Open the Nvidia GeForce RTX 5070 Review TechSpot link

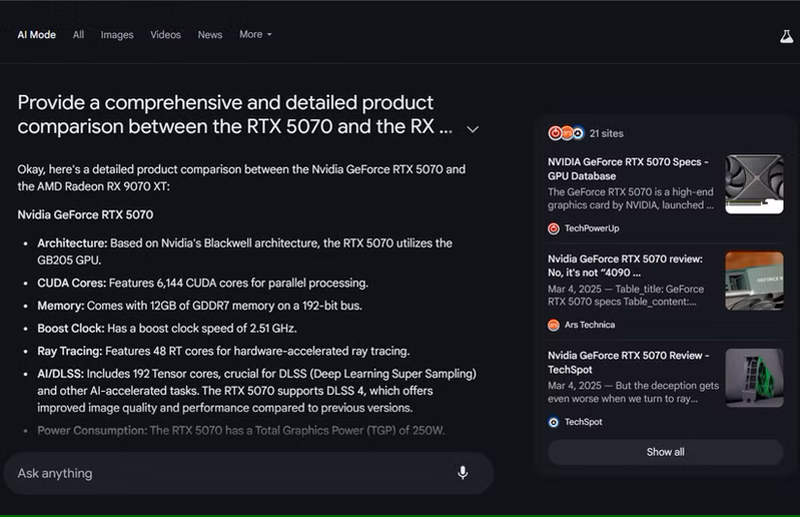[x=629, y=362]
